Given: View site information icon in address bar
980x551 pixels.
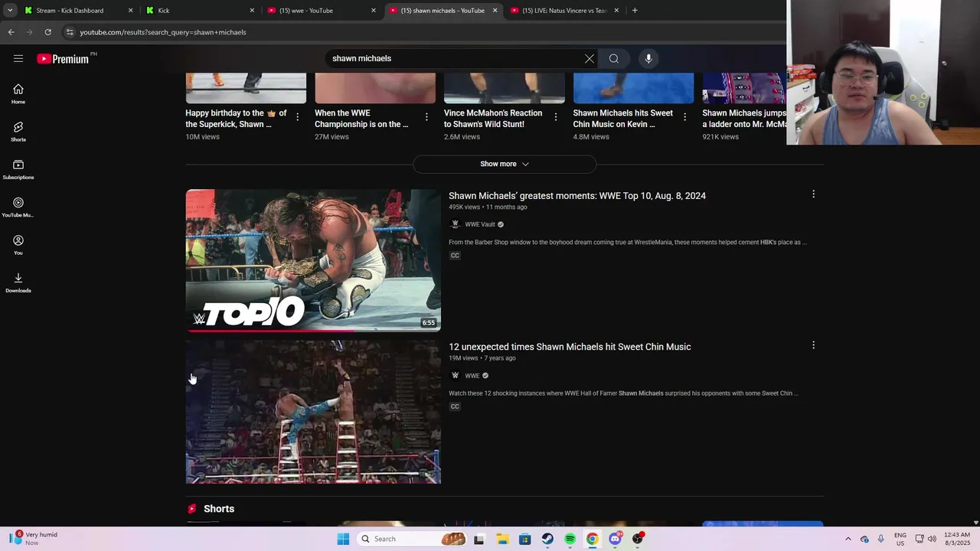Looking at the screenshot, I should (x=70, y=32).
